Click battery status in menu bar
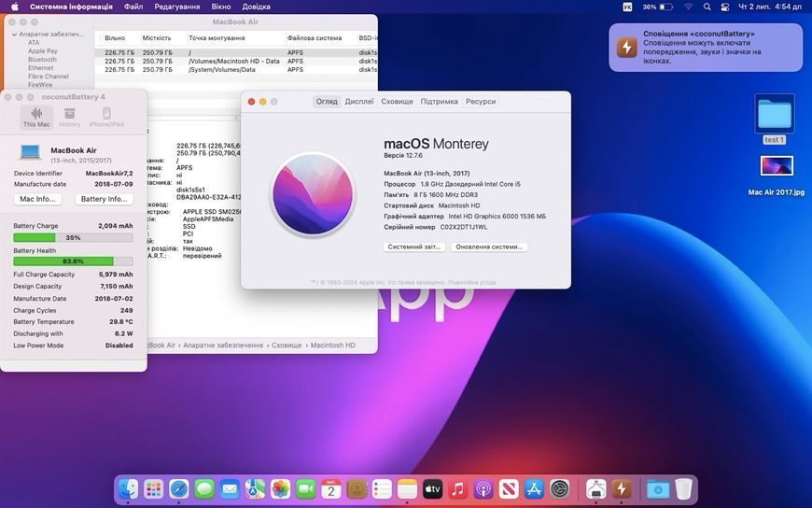Image resolution: width=812 pixels, height=508 pixels. [x=658, y=7]
